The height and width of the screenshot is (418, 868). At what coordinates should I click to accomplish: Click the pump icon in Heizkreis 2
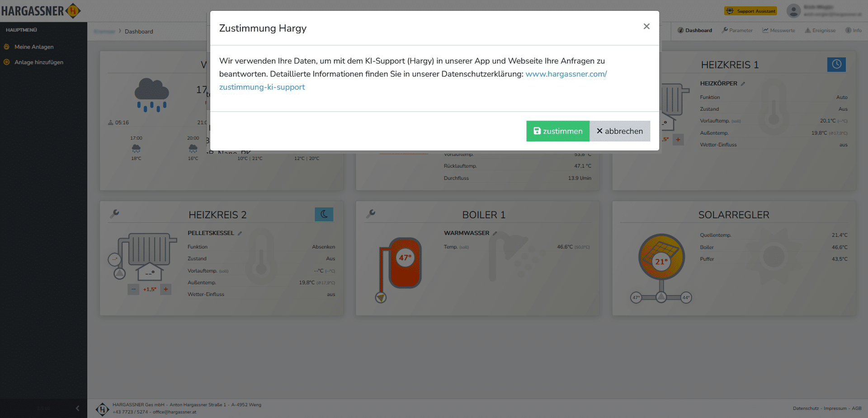click(119, 273)
